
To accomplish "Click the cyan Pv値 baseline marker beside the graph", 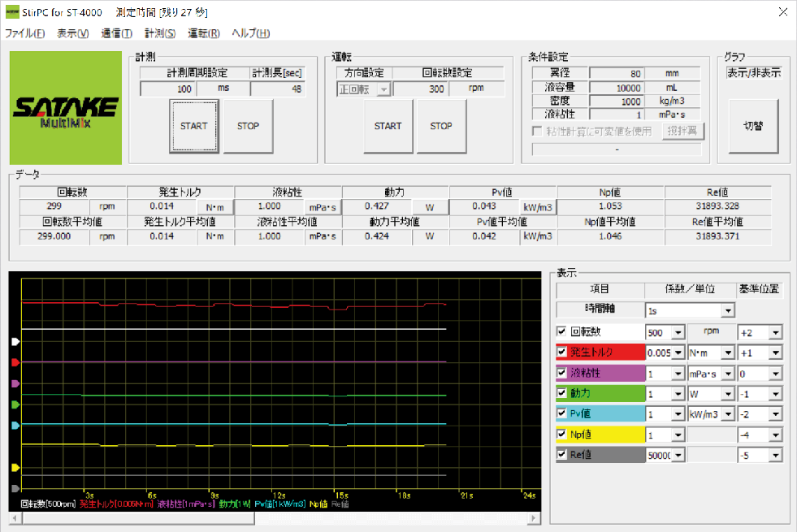I will tap(15, 426).
